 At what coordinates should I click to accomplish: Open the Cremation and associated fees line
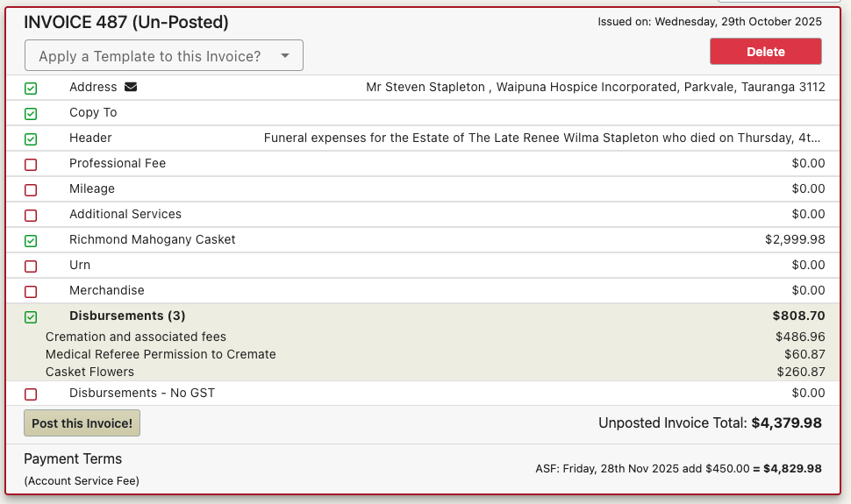[424, 337]
